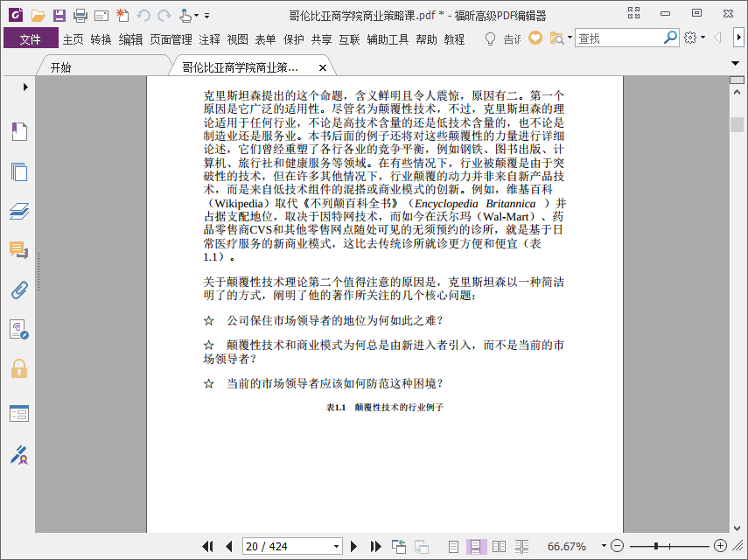Click the lightbulb tell-me icon
Image resolution: width=748 pixels, height=560 pixels.
(x=490, y=38)
